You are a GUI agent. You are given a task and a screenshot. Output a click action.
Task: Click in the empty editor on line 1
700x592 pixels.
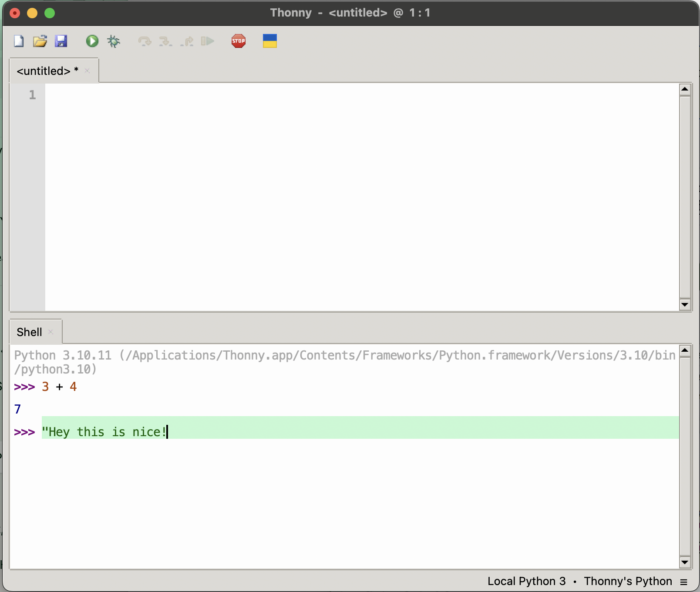tap(348, 95)
